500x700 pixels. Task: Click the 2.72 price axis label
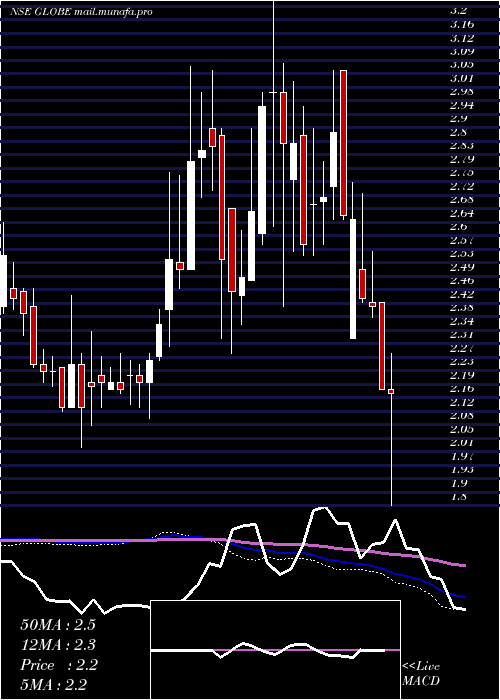[462, 186]
